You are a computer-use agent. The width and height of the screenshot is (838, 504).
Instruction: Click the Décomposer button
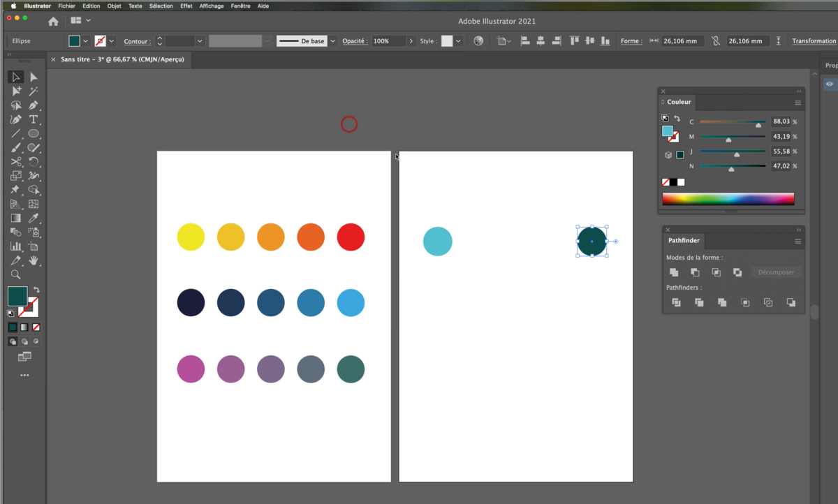pos(777,272)
